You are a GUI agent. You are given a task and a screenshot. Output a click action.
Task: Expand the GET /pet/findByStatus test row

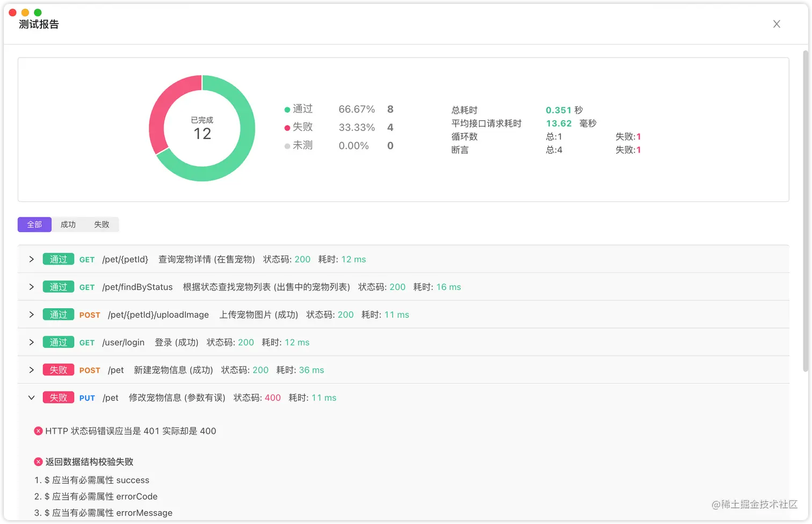click(31, 286)
